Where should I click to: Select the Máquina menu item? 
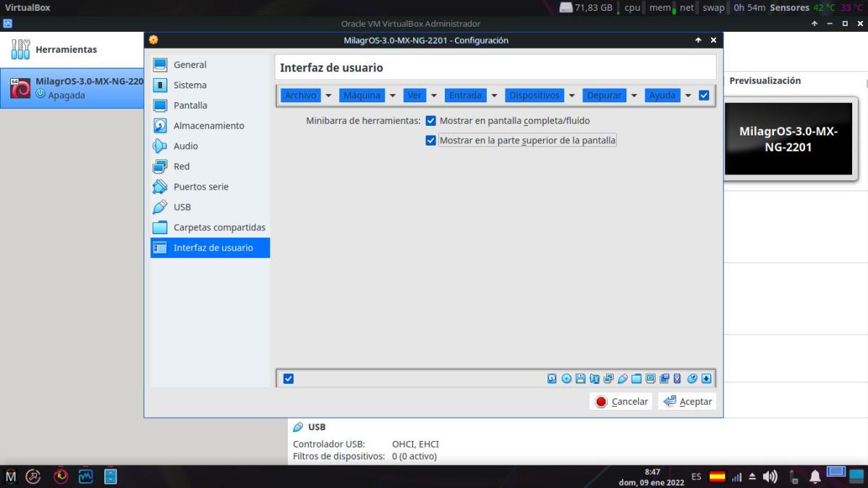[362, 96]
